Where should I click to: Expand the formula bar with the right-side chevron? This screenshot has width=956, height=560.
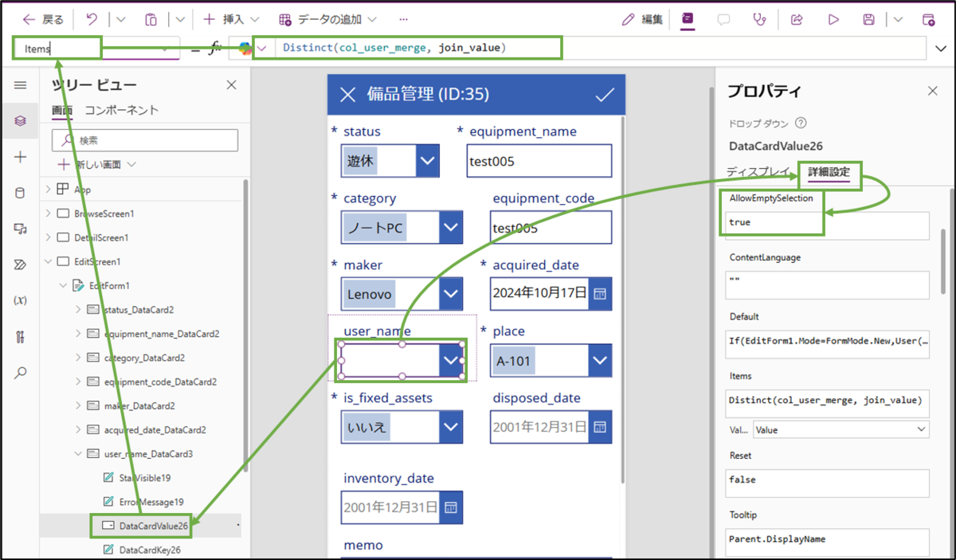click(x=940, y=49)
